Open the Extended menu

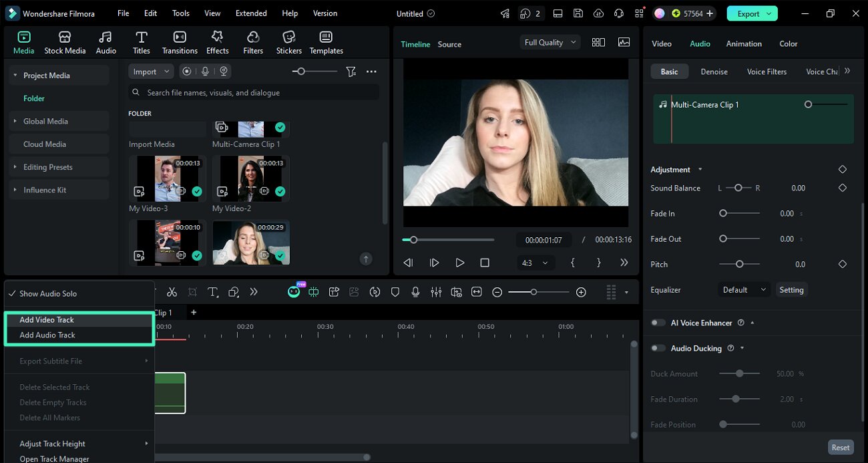[x=251, y=13]
